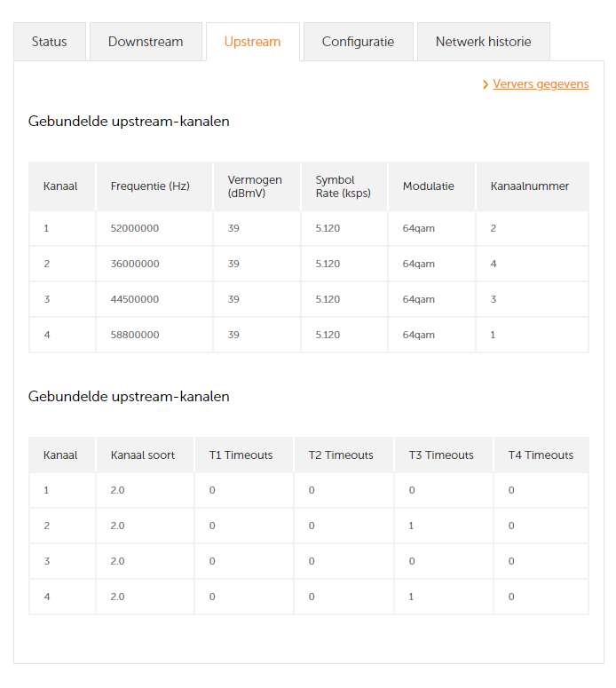The height and width of the screenshot is (688, 616).
Task: Open the Configuratie tab
Action: [x=358, y=42]
